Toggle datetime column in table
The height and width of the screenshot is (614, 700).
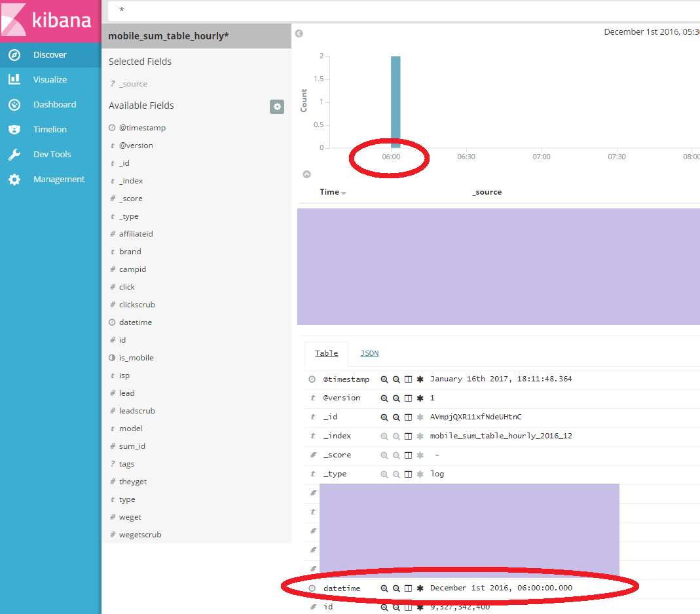(x=408, y=588)
